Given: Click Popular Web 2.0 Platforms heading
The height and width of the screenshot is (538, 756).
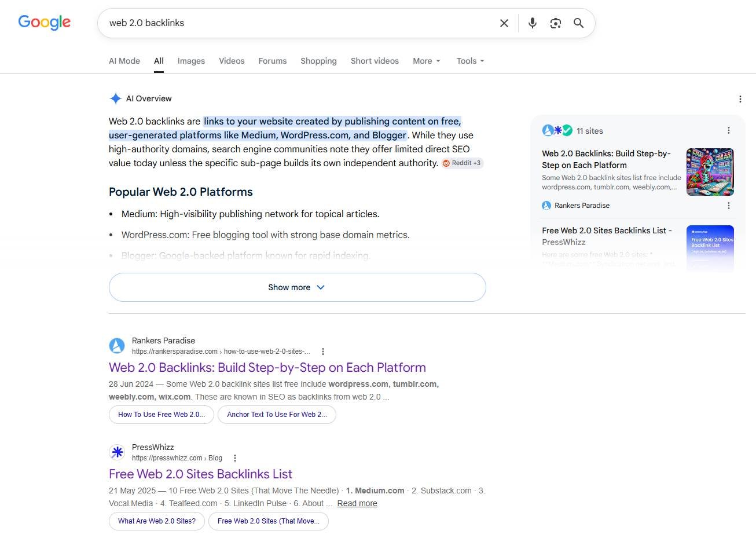Looking at the screenshot, I should (181, 192).
